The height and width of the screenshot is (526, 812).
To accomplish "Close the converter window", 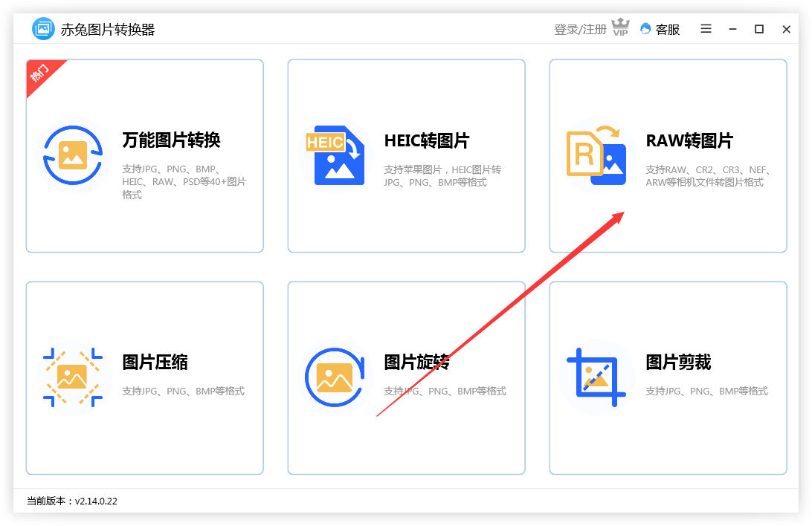I will point(786,29).
